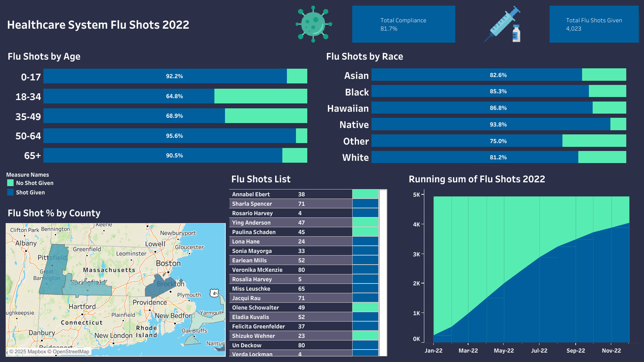The image size is (644, 362).
Task: Click the Rosalia Harvey row
Action: tap(304, 279)
